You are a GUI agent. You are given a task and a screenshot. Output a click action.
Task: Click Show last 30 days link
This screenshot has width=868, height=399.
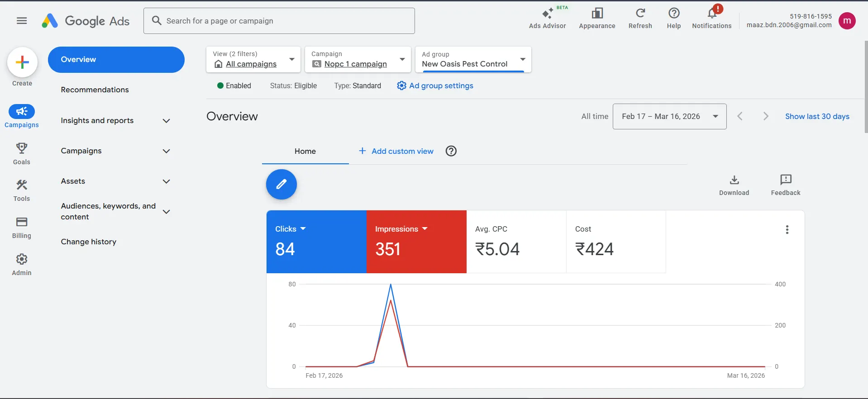click(x=817, y=117)
